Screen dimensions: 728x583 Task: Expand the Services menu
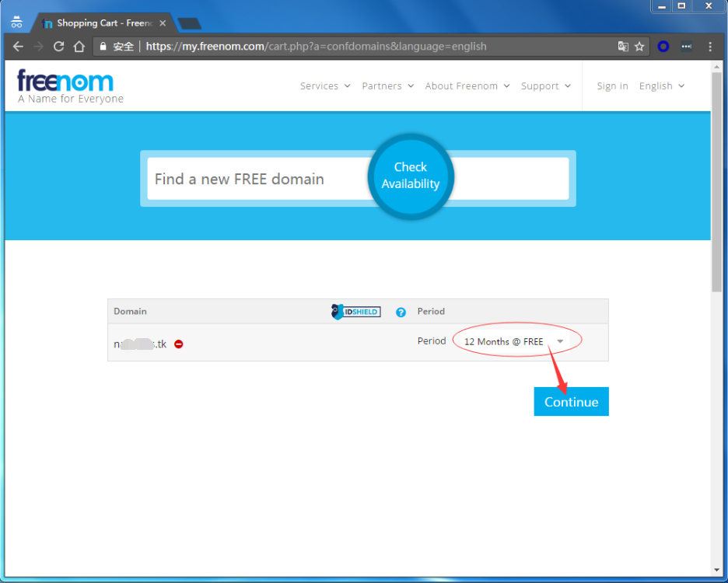(x=325, y=86)
